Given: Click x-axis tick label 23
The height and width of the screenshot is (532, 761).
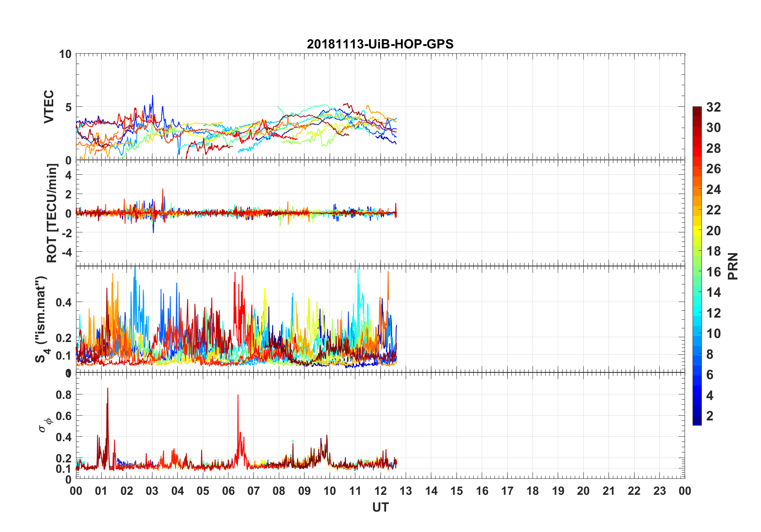Looking at the screenshot, I should pyautogui.click(x=660, y=491).
